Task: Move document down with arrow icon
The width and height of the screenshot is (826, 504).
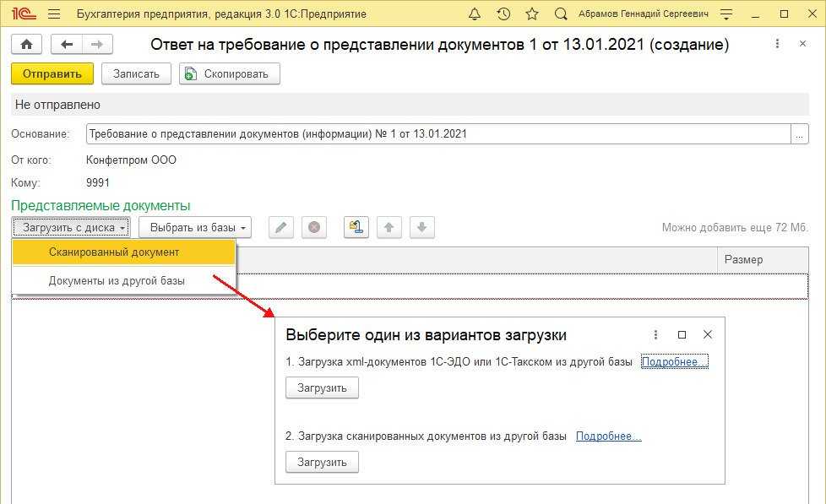Action: point(422,227)
